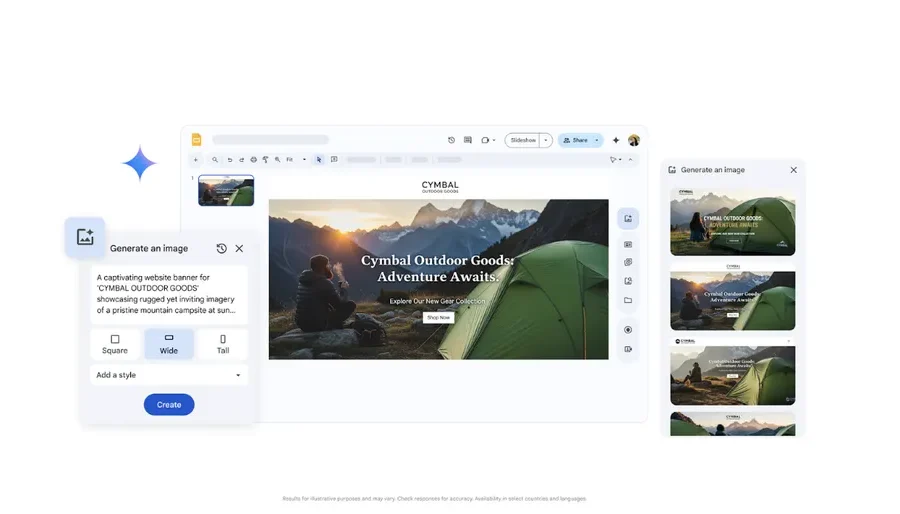Viewport: 900px width, 514px height.
Task: Click the Slideshow button
Action: coord(522,140)
